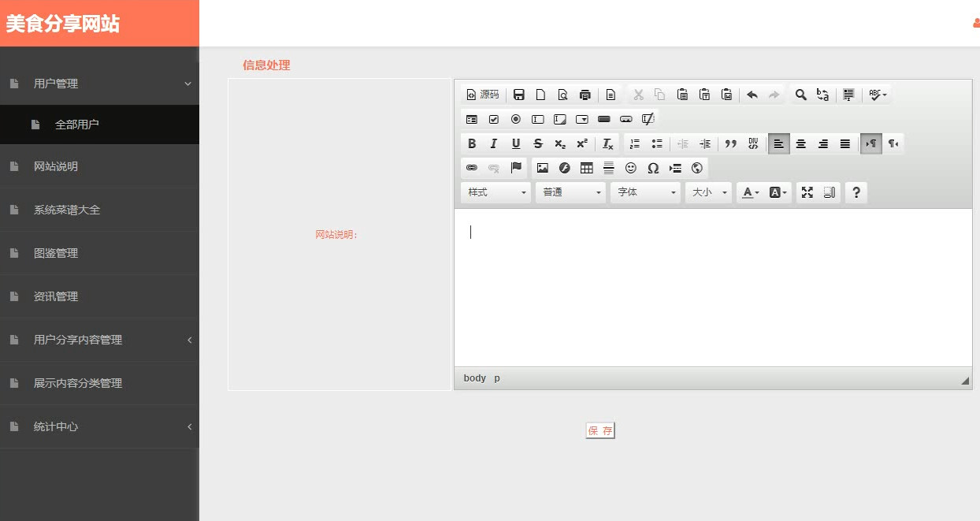
Task: Insert an IFrame with globe icon
Action: pos(697,168)
